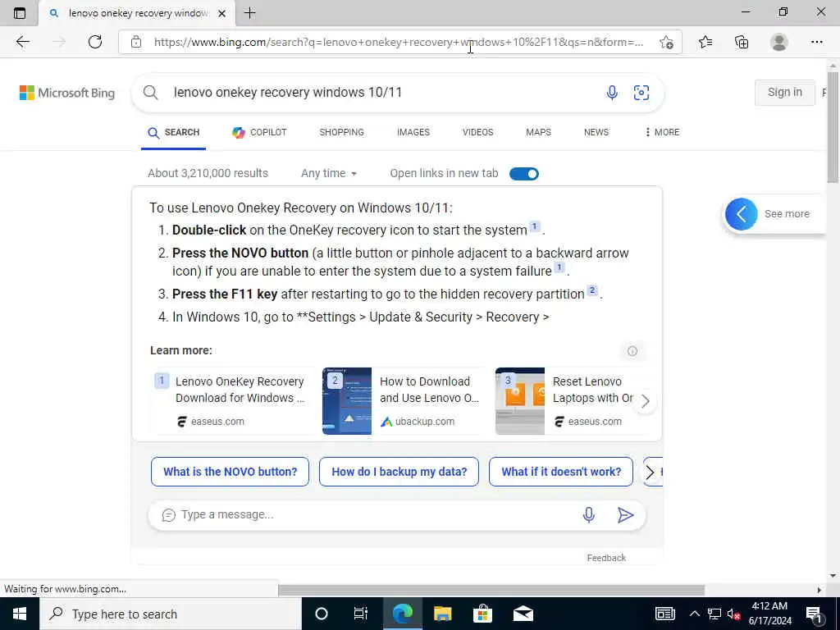Open visual search camera icon
840x630 pixels.
(641, 92)
